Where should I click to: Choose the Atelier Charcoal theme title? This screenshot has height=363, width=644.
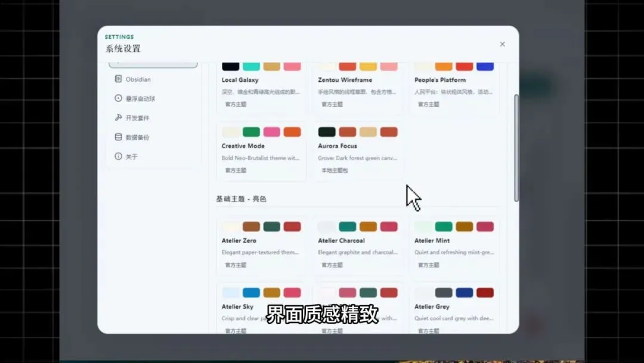[341, 241]
